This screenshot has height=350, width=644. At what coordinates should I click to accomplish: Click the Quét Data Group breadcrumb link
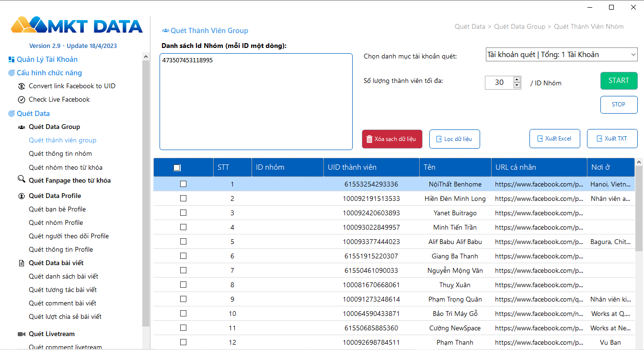click(519, 27)
